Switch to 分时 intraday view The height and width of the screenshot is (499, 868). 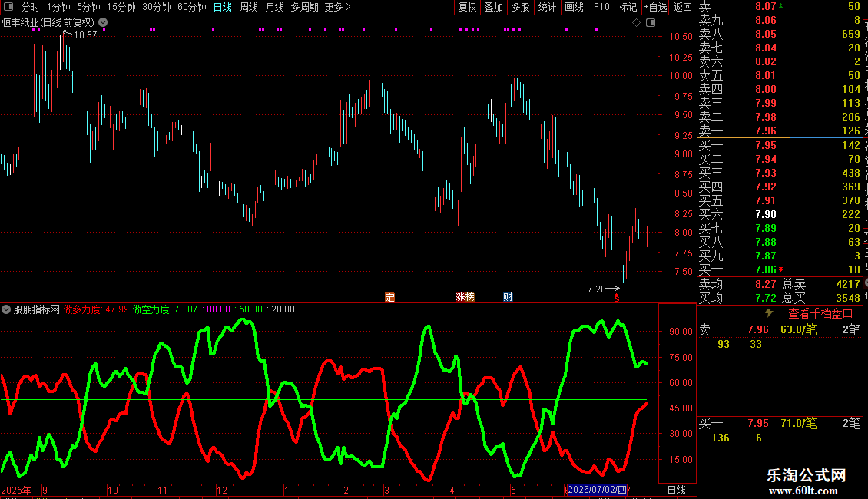(31, 7)
